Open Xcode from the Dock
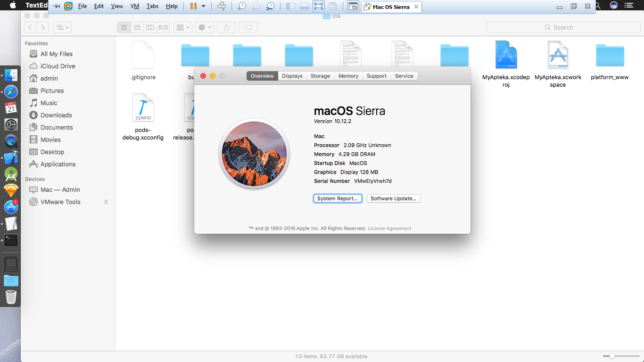The width and height of the screenshot is (644, 362). point(11,157)
